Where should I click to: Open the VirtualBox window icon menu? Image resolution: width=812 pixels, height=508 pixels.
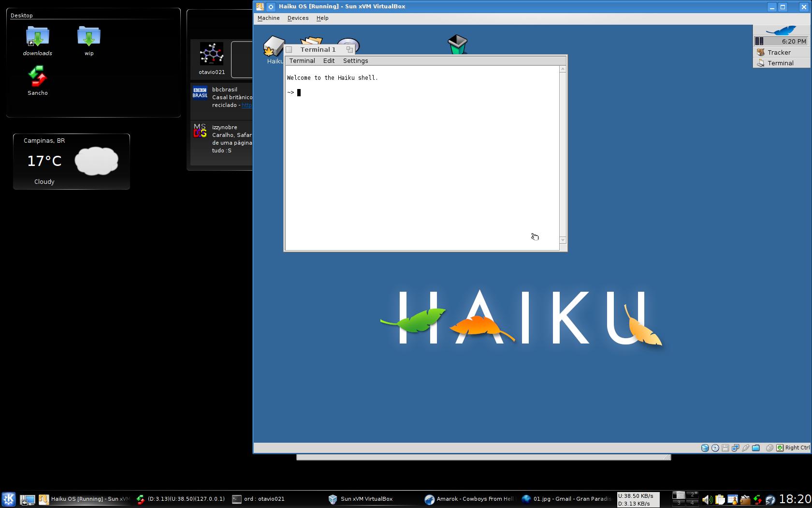tap(260, 6)
